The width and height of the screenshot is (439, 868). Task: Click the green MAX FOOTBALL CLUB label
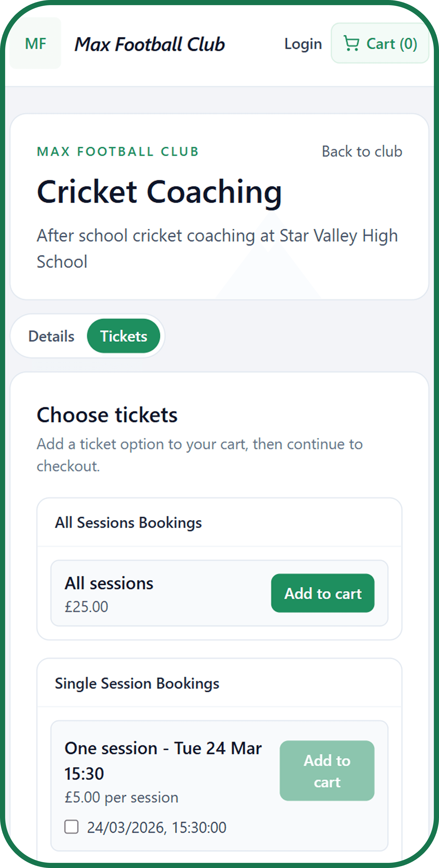pos(118,152)
